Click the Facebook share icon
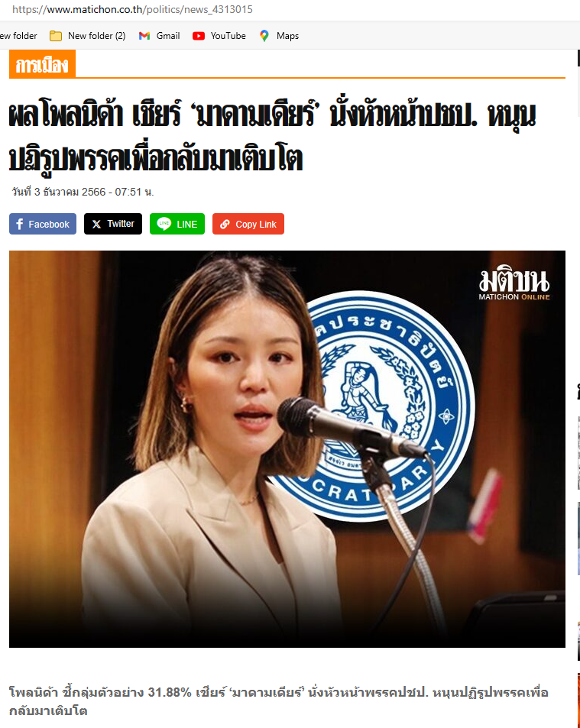Image resolution: width=580 pixels, height=728 pixels. 20,225
